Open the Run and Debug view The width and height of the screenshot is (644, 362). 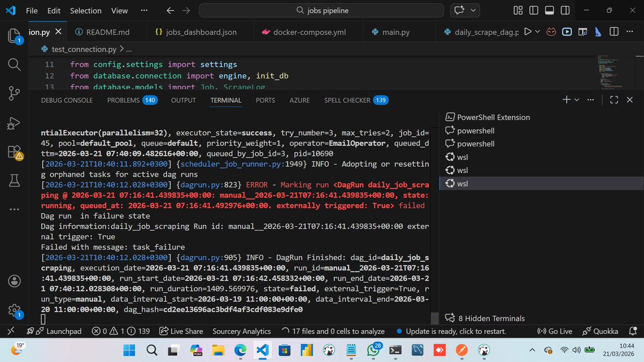tap(14, 123)
